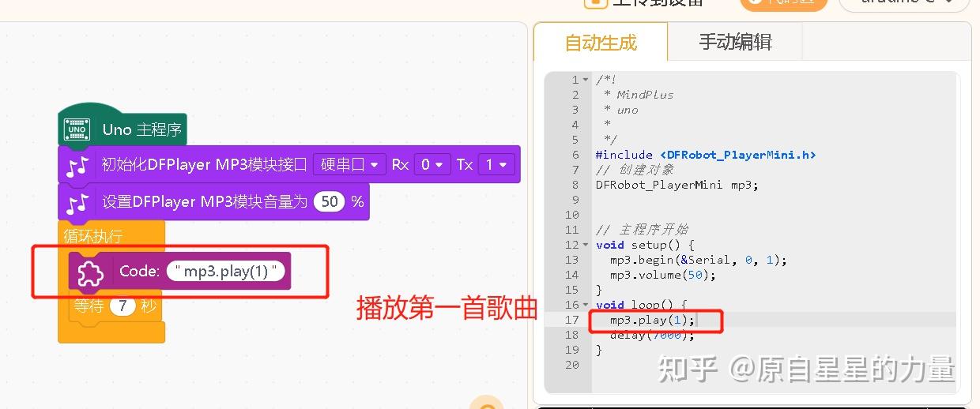
Task: Click the "void loop() {" code line
Action: tap(642, 305)
